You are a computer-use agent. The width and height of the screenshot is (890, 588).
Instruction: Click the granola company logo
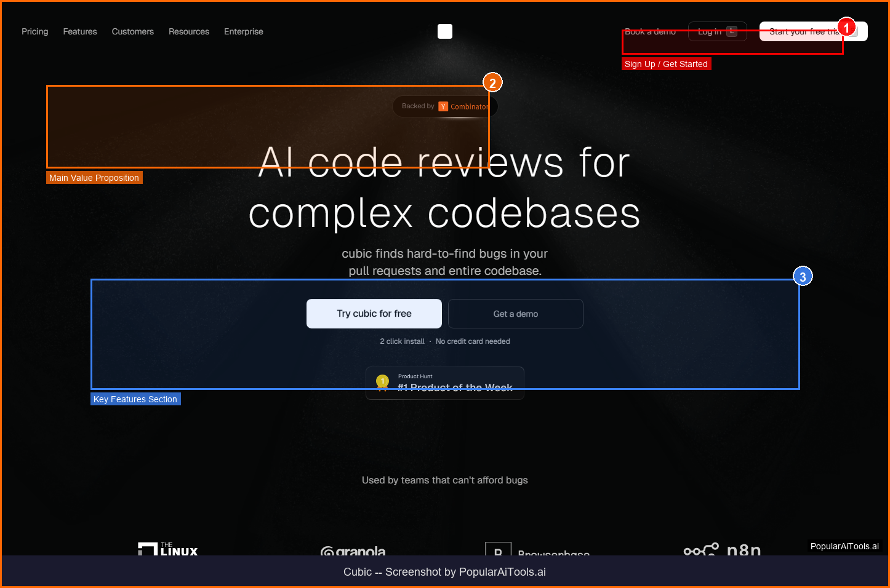click(353, 550)
